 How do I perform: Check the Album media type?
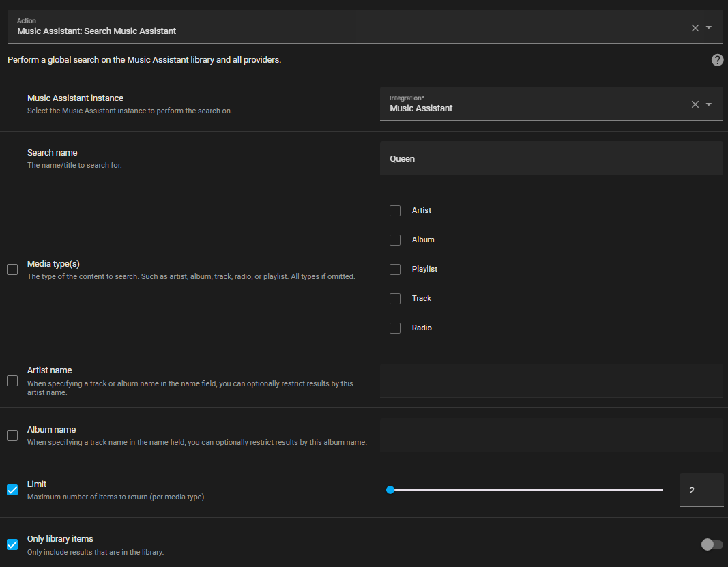(394, 239)
